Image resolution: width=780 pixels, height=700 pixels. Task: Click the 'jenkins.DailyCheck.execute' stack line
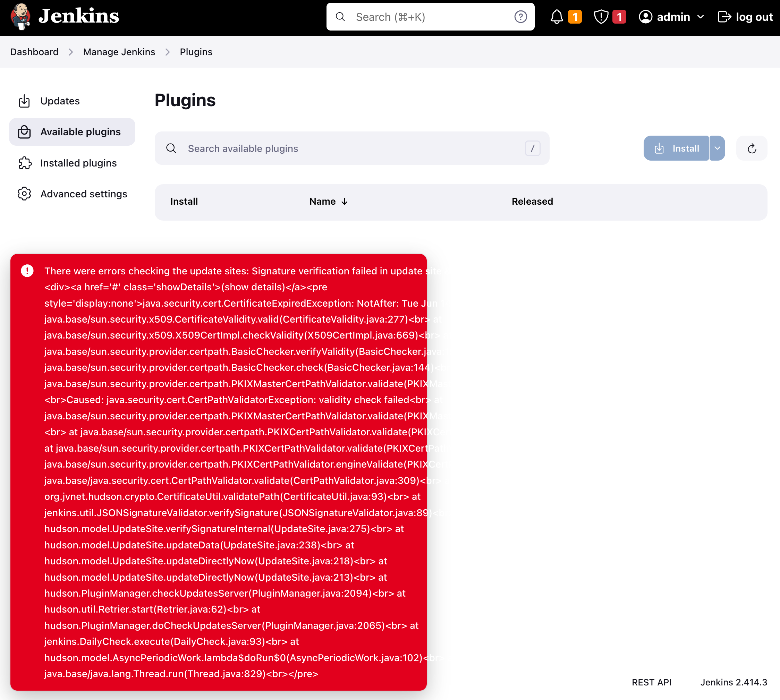coord(172,641)
